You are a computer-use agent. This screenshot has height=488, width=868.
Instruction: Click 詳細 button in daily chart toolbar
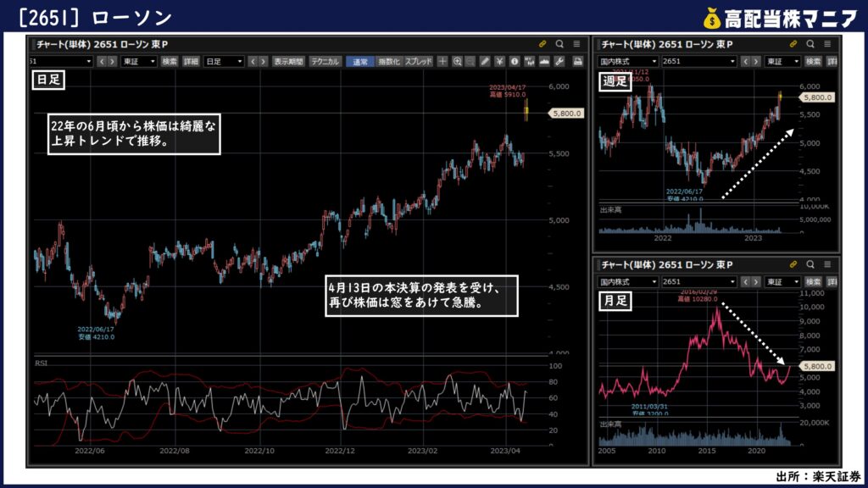pos(191,61)
